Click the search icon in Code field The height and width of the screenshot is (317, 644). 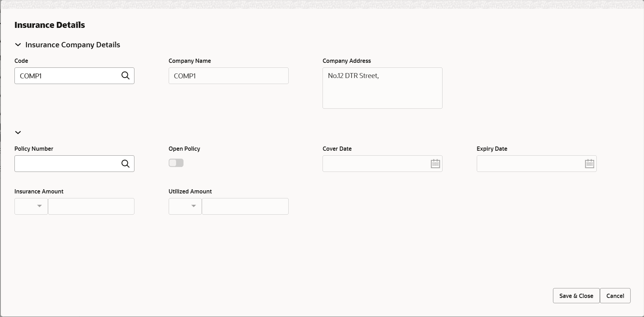click(125, 76)
